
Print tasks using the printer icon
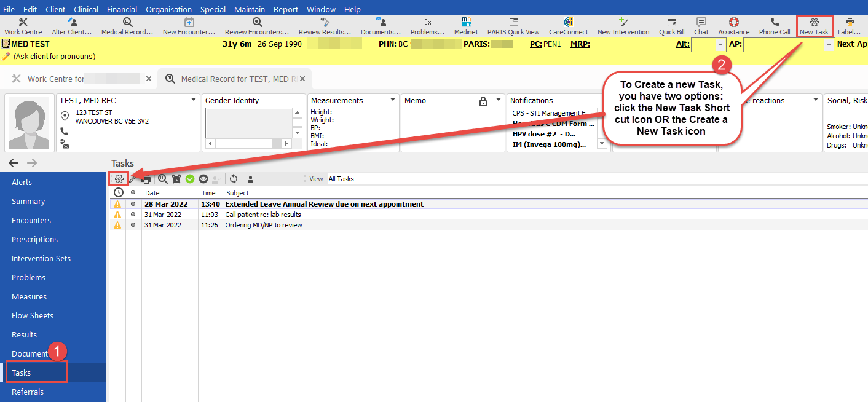point(147,179)
